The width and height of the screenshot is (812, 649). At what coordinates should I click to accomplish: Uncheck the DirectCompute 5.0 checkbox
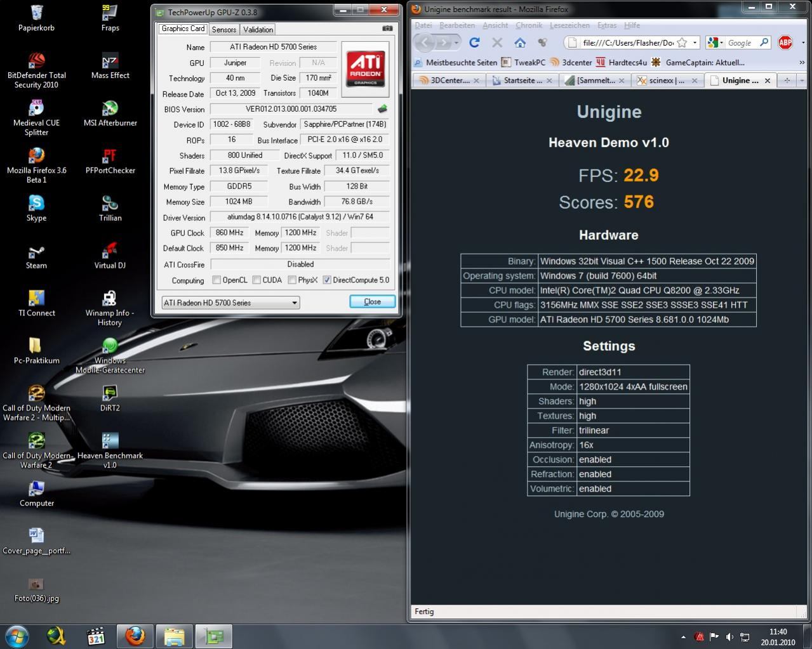[x=327, y=280]
